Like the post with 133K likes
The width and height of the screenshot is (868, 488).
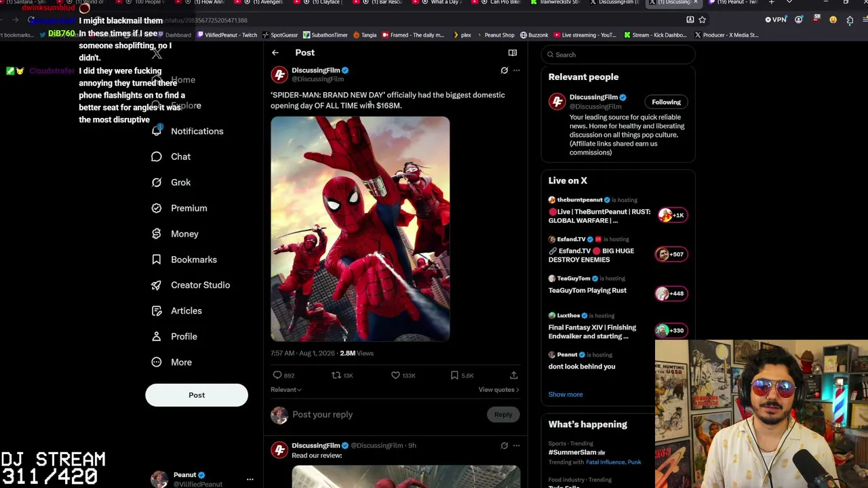pos(403,375)
